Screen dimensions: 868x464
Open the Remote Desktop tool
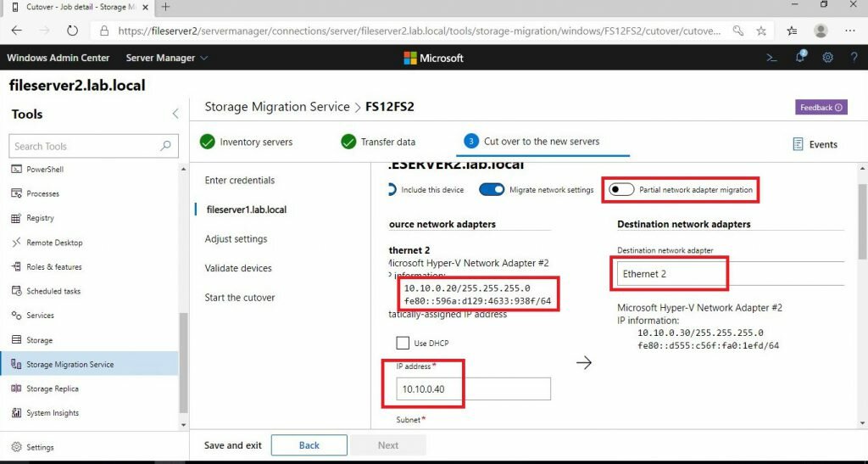[47, 243]
